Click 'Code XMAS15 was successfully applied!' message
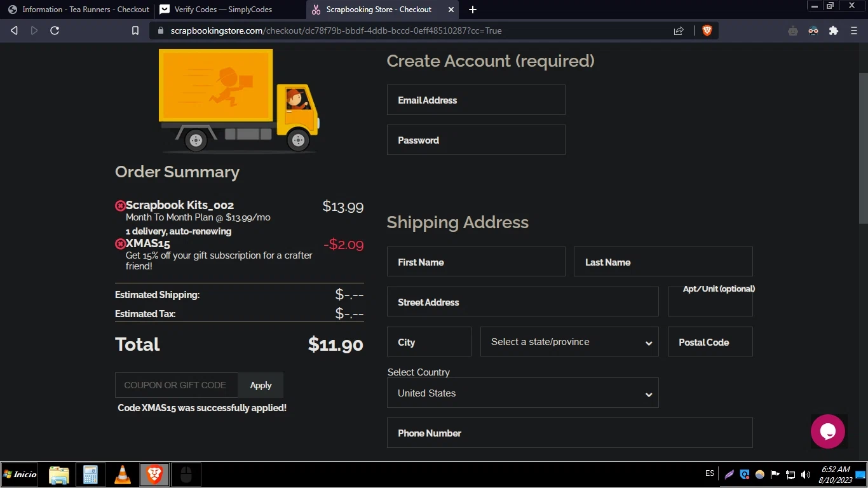 pos(202,408)
